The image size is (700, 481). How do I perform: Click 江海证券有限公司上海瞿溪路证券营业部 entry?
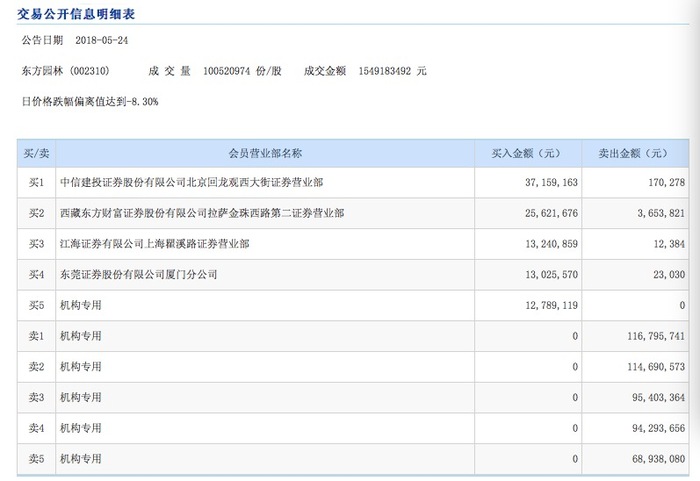click(x=154, y=244)
